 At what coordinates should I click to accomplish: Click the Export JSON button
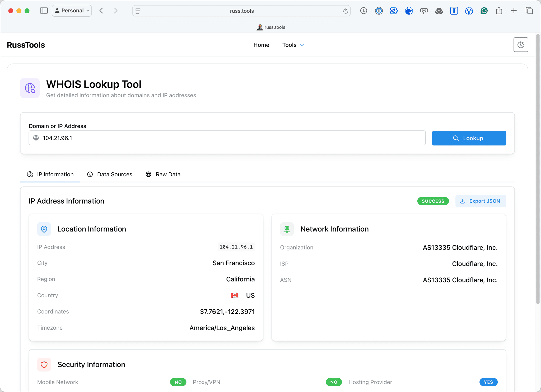[481, 201]
